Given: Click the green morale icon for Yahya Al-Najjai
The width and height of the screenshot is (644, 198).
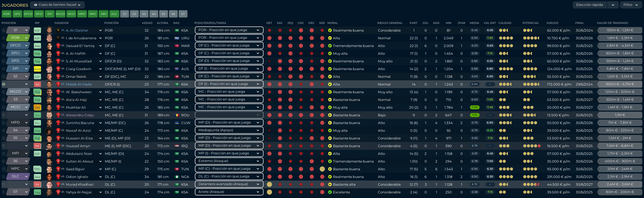Looking at the screenshot, I should point(330,192).
